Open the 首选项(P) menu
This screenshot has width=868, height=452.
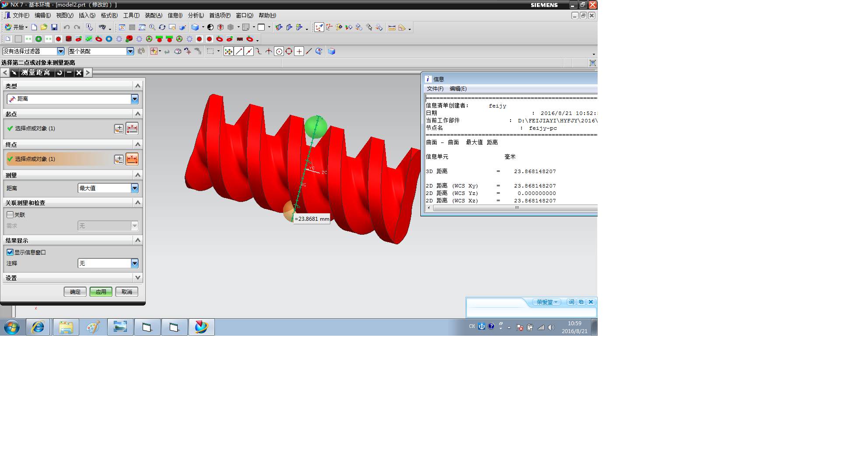coord(220,15)
